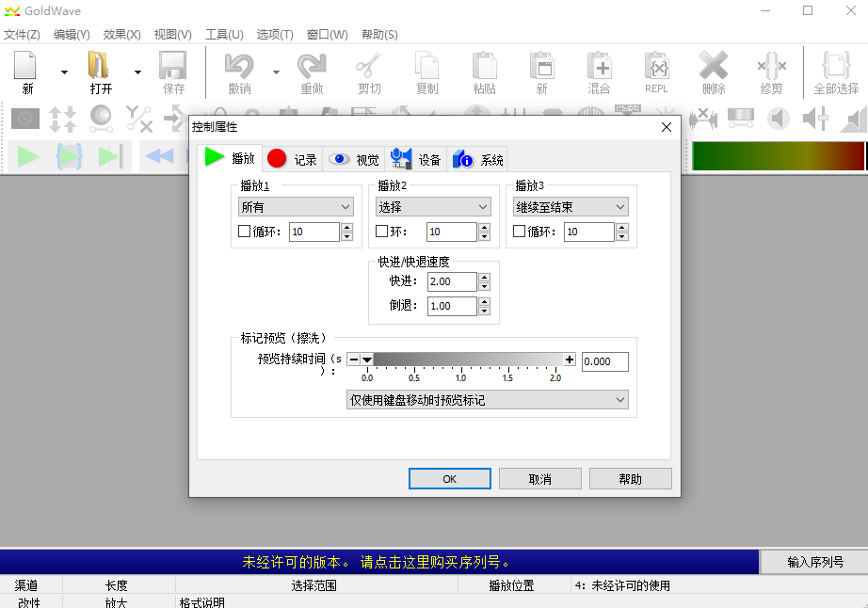
Task: Open the 选项(T) menu
Action: tap(275, 35)
